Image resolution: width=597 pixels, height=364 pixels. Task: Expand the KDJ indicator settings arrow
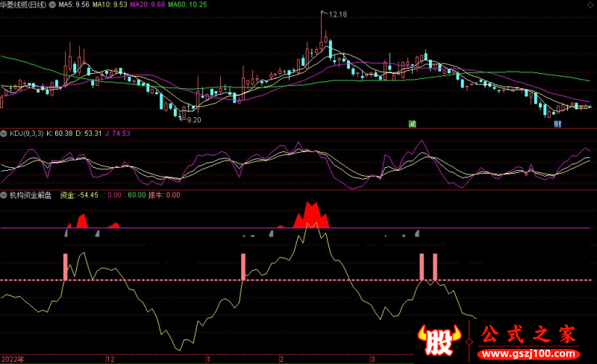pyautogui.click(x=4, y=134)
